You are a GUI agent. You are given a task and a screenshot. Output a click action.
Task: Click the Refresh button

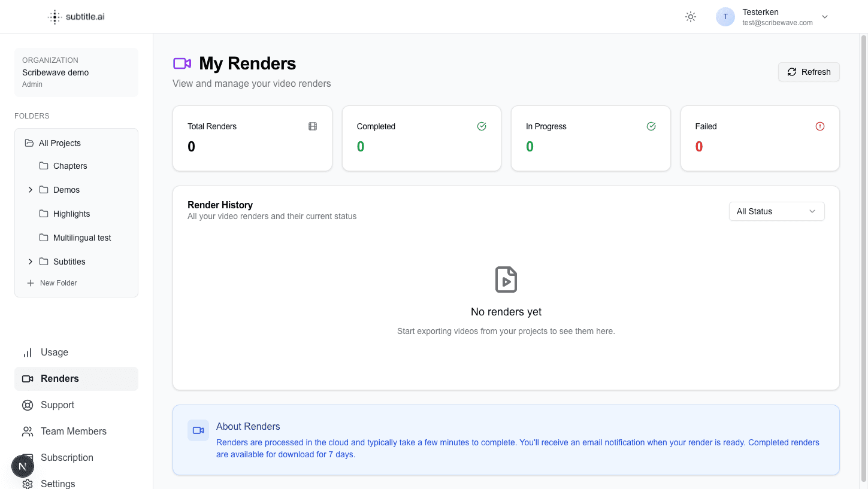tap(809, 72)
